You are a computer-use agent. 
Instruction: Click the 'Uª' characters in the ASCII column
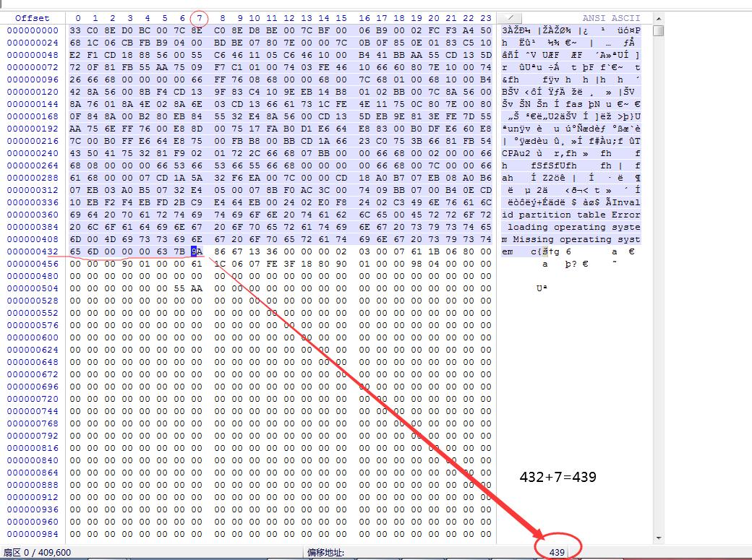tap(542, 288)
